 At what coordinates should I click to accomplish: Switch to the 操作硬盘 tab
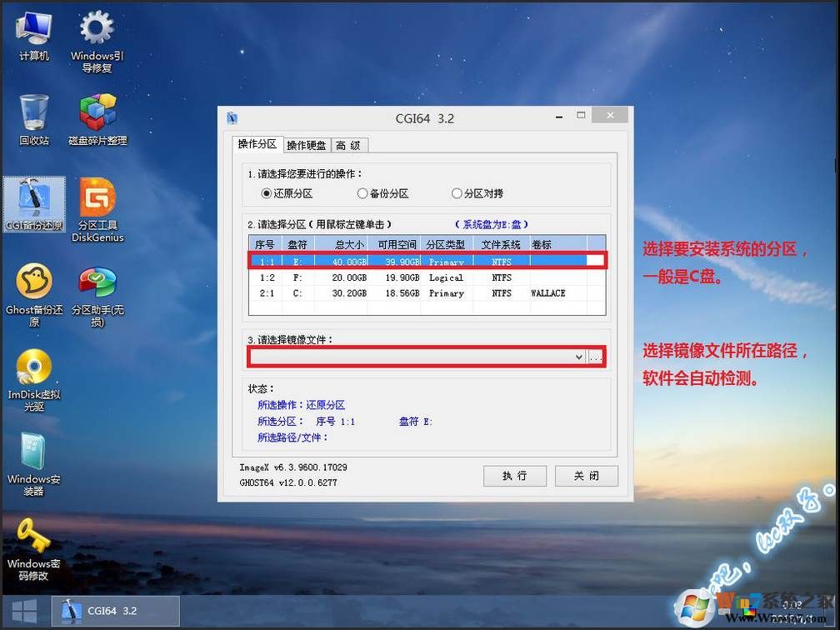(x=306, y=145)
